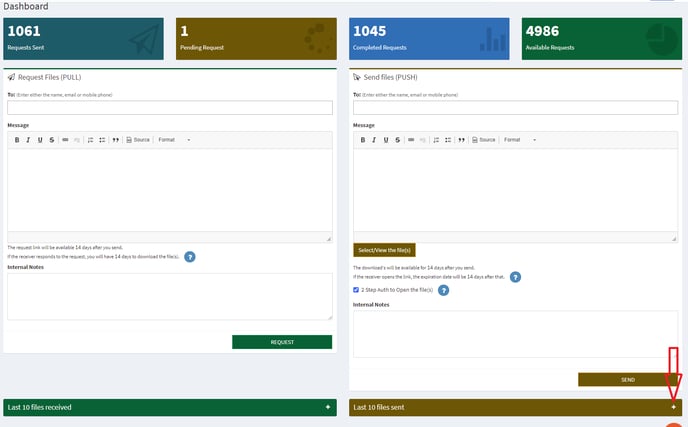Open Format dropdown in Request Files editor

(173, 140)
